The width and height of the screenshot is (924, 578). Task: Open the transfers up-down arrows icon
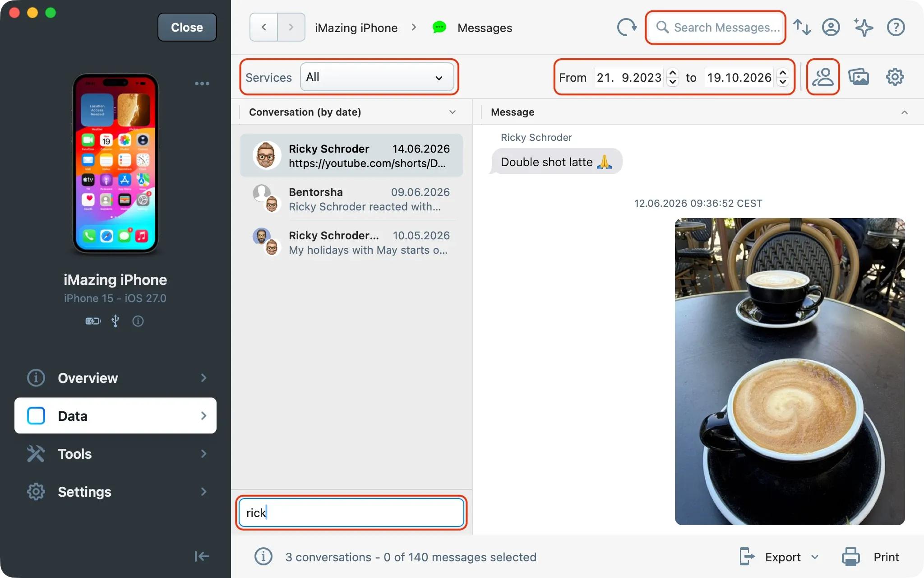802,28
